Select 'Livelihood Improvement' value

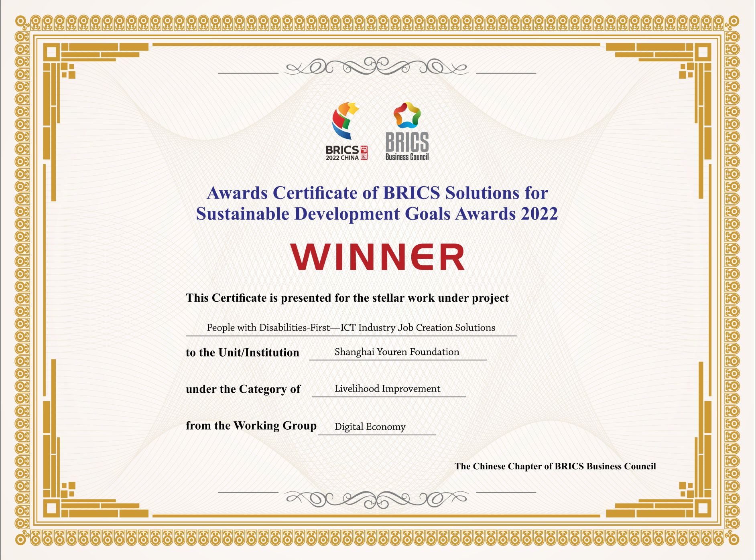coord(387,389)
